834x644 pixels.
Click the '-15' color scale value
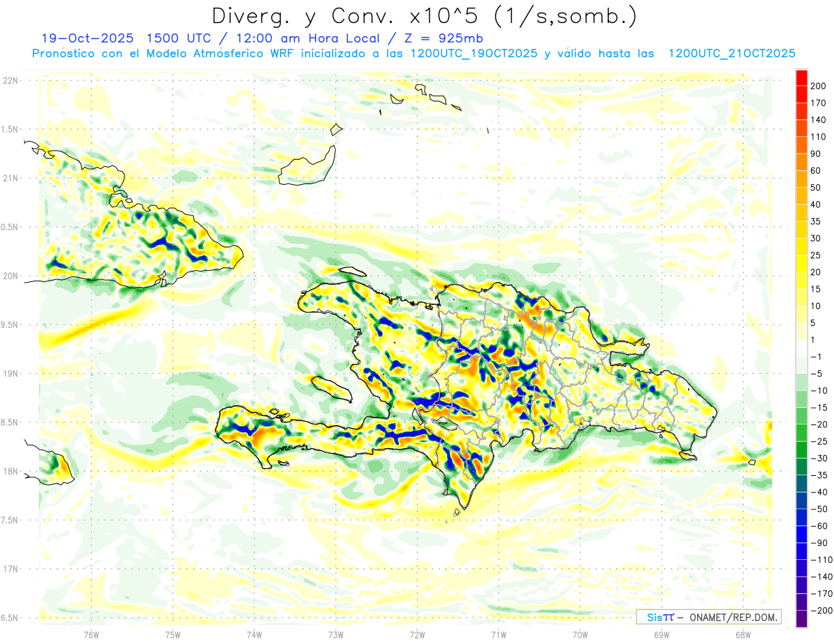click(819, 407)
